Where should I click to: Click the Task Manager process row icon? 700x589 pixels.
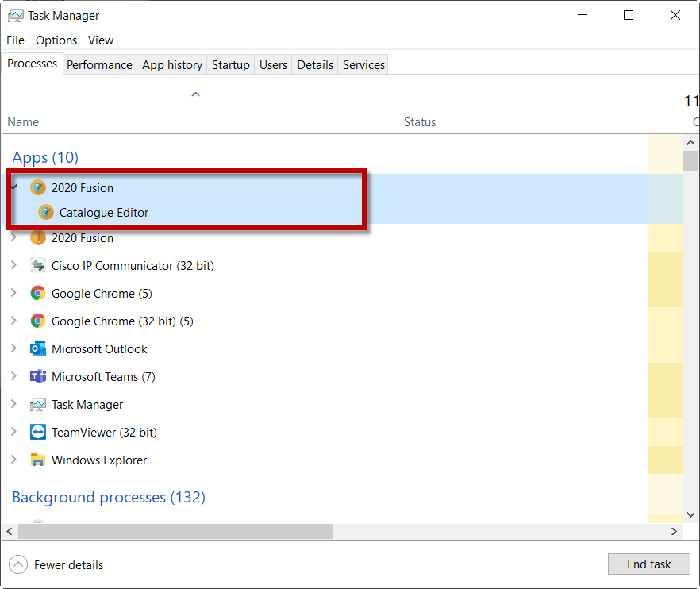(x=38, y=405)
